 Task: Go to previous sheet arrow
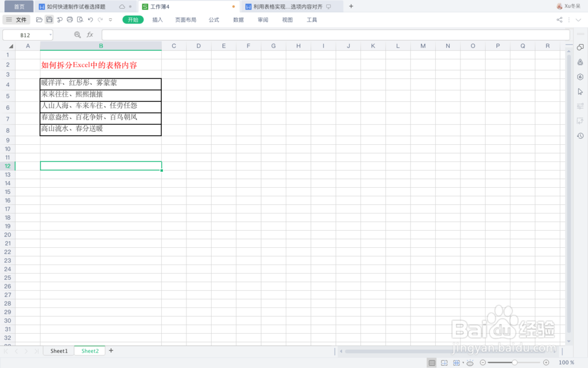click(x=16, y=351)
